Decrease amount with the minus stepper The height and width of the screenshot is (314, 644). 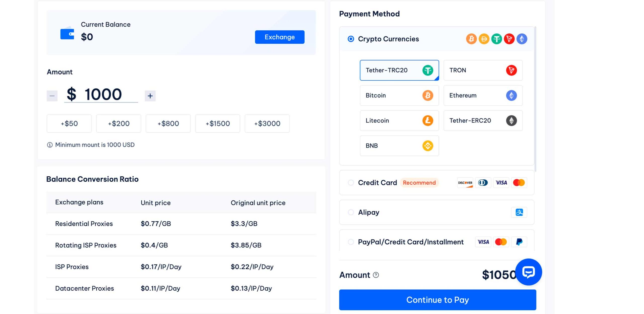52,96
